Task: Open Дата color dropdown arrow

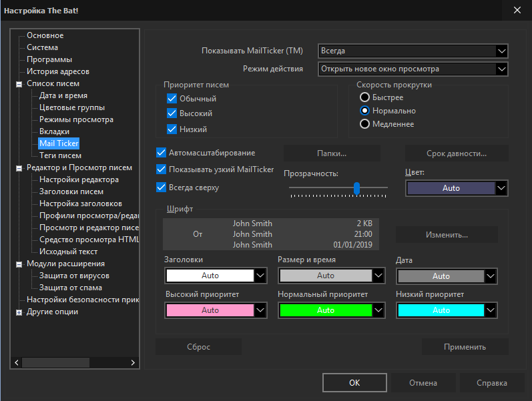Action: (x=491, y=276)
